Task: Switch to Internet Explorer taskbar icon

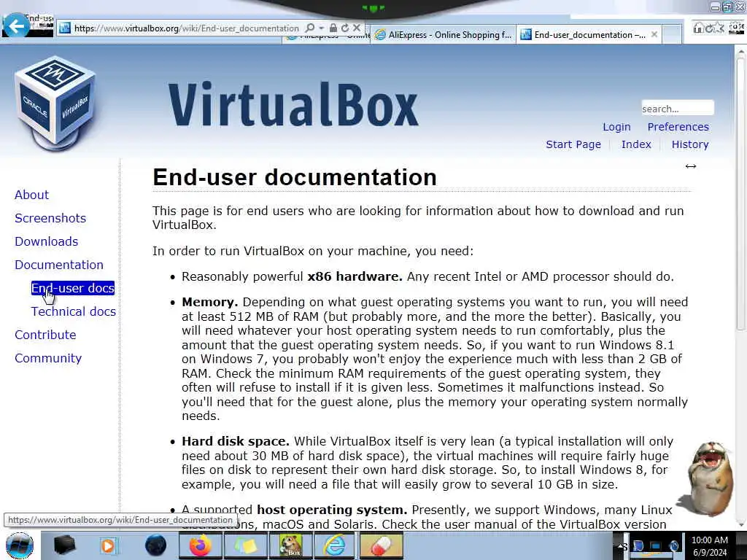Action: click(x=335, y=545)
